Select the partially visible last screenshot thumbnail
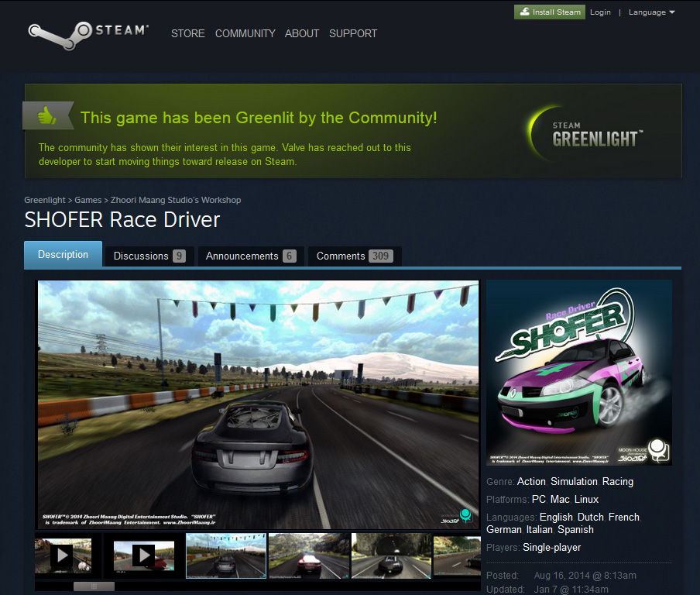 [x=457, y=555]
